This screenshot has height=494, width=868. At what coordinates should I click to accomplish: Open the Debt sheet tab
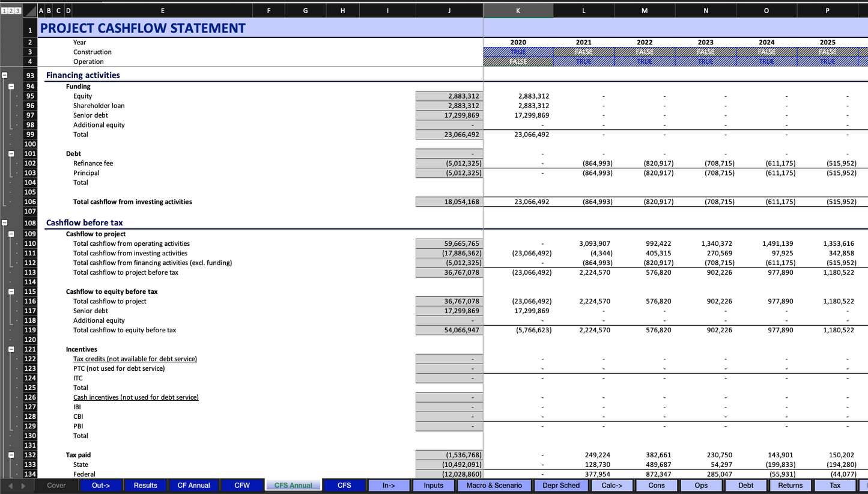[745, 486]
